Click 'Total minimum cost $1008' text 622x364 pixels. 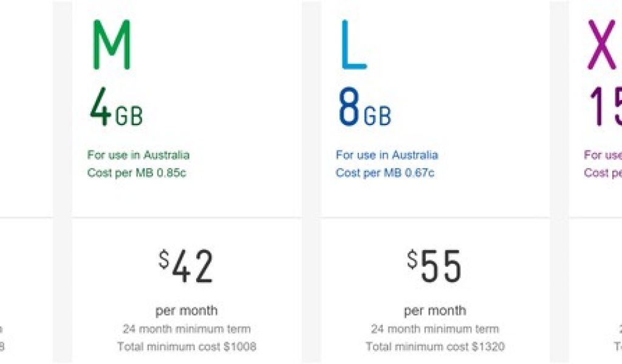(x=186, y=347)
